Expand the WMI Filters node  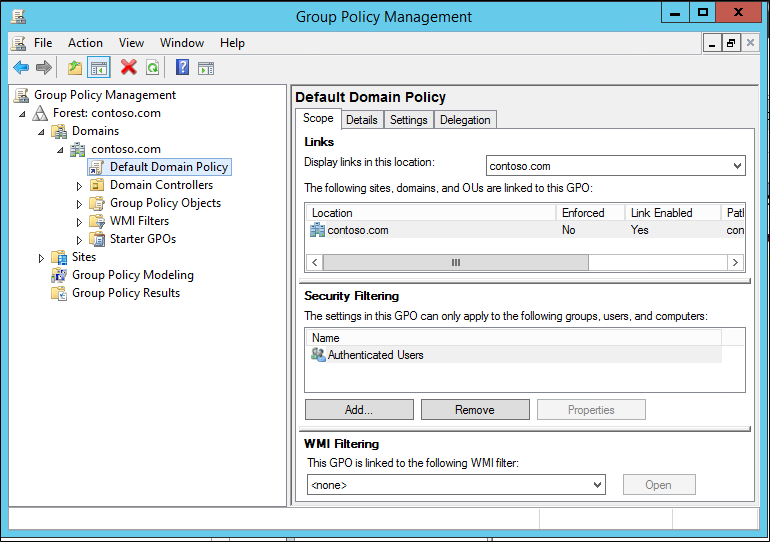(x=79, y=222)
